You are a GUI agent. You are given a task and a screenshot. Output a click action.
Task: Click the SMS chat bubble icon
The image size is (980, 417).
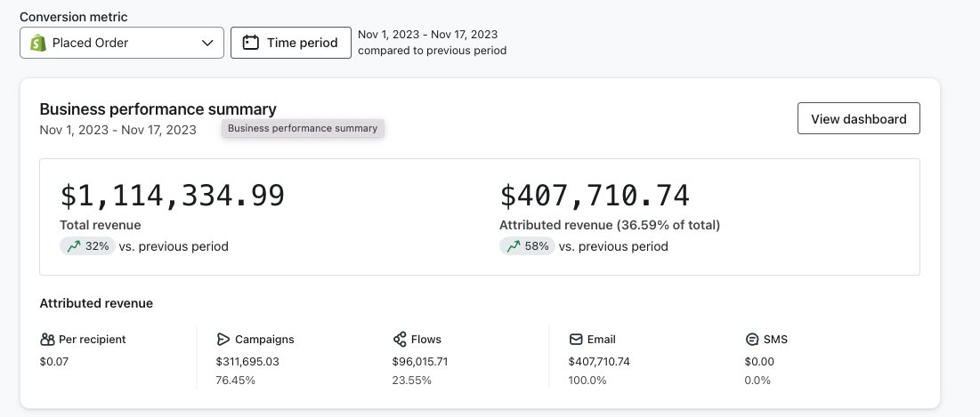(x=752, y=339)
